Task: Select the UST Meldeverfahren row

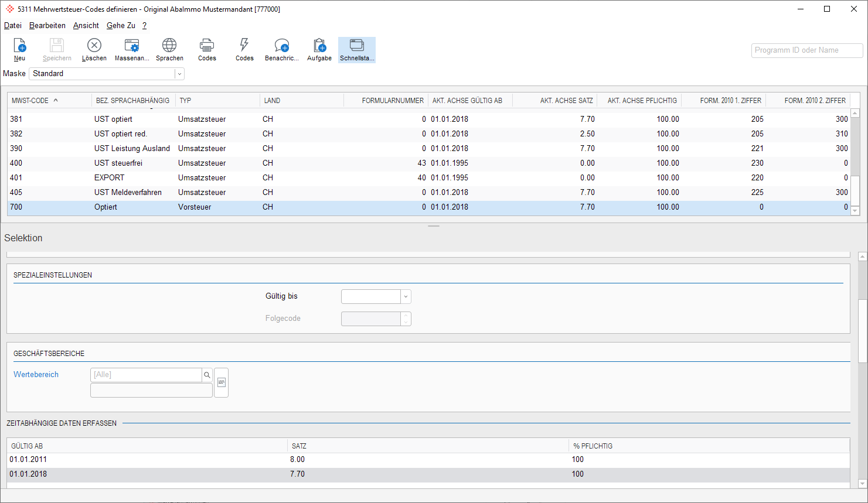Action: pyautogui.click(x=428, y=192)
